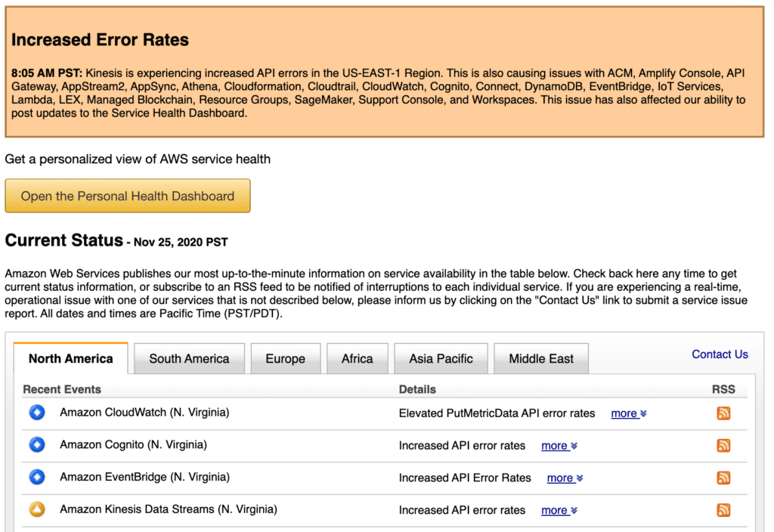Click the RSS feed icon for Amazon Cognito
774x532 pixels.
[x=723, y=446]
